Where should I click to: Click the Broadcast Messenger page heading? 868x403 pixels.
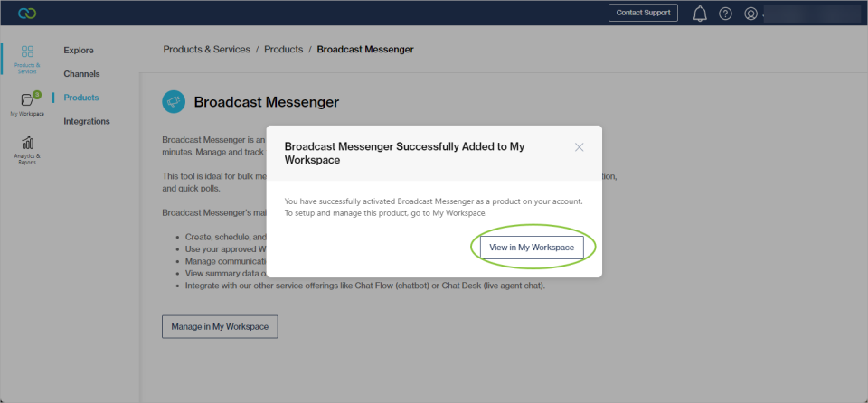point(267,102)
